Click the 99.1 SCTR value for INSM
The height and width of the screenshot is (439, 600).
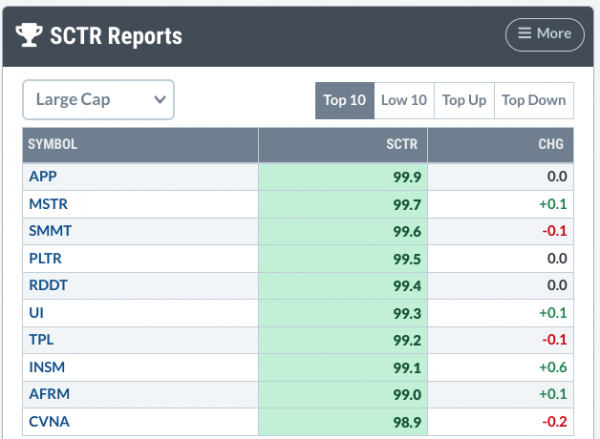407,368
